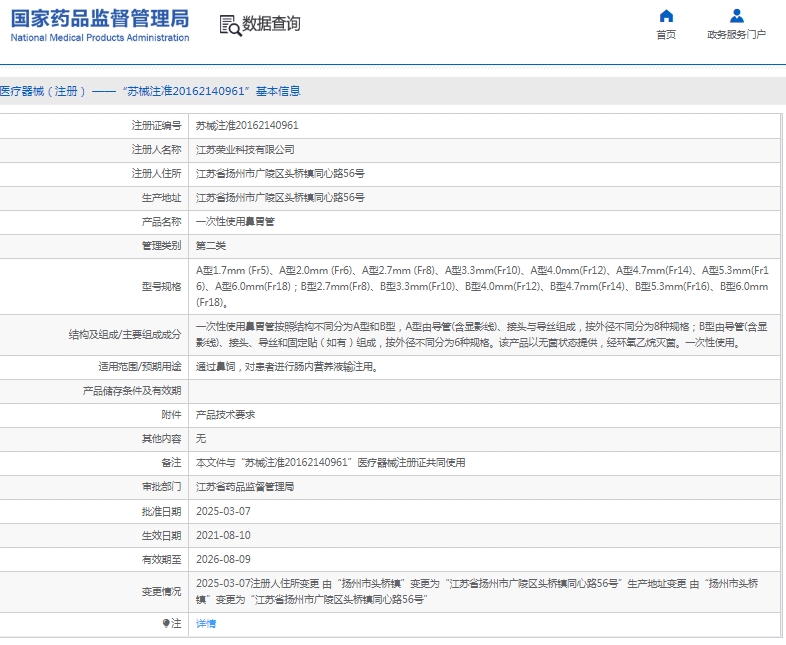Click the bullet icon beside 注

(x=166, y=623)
